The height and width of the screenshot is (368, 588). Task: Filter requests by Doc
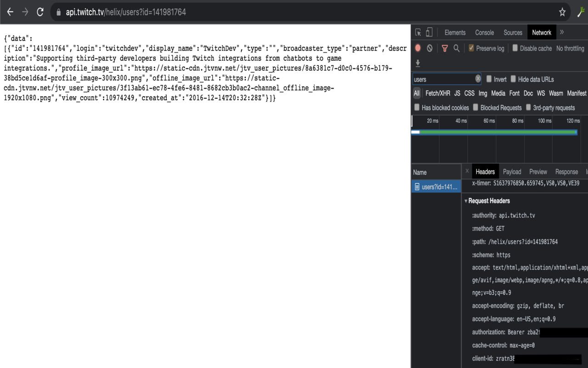pos(528,93)
